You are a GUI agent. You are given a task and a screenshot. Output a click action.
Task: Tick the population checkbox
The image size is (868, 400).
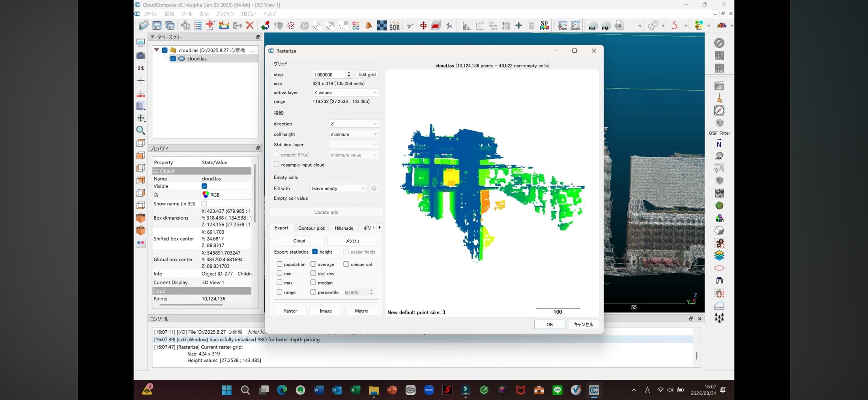click(x=279, y=264)
